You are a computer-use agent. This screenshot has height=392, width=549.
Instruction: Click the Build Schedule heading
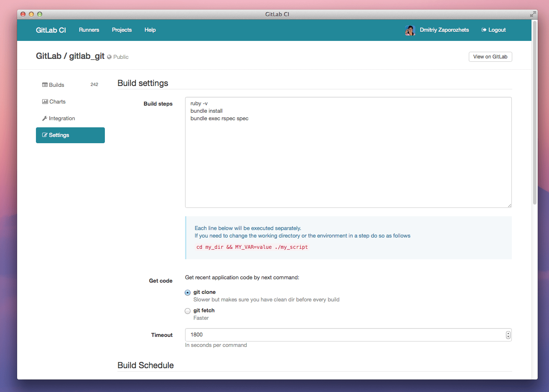(x=145, y=365)
